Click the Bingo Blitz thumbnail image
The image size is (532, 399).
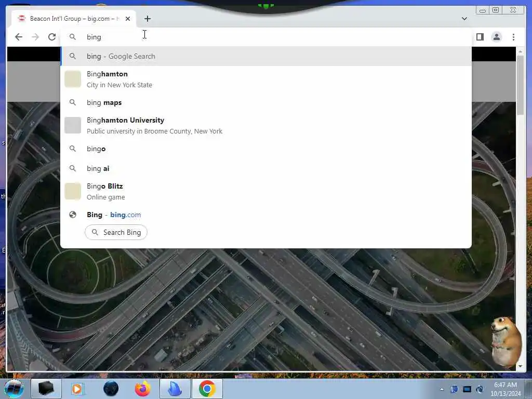point(73,191)
